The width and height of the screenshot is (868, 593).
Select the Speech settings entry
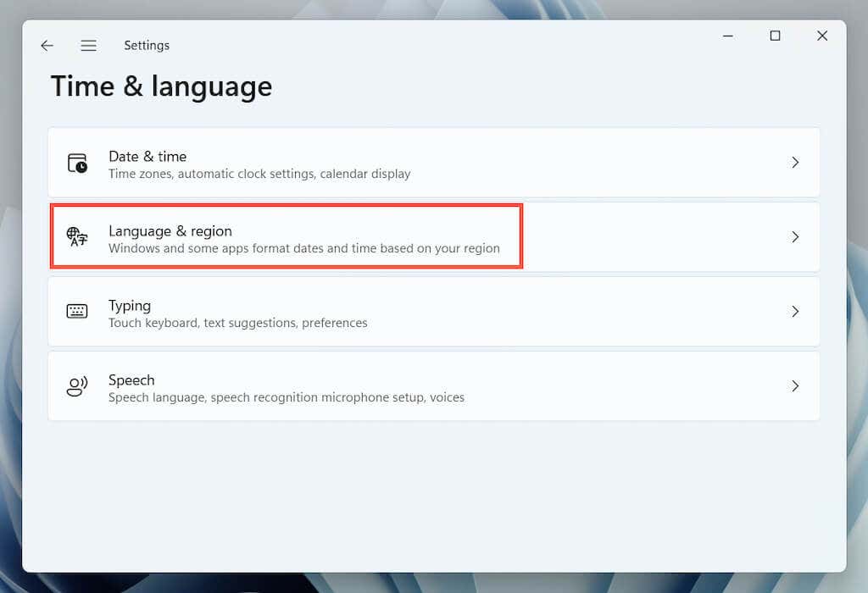coord(434,386)
